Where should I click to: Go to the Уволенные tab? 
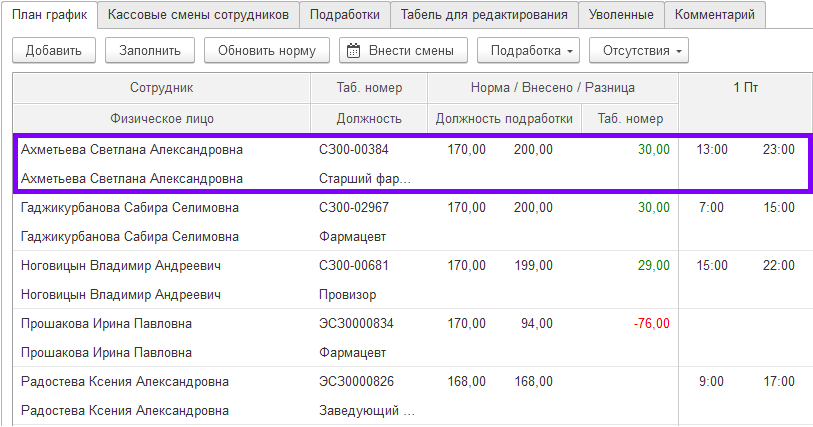pyautogui.click(x=622, y=15)
